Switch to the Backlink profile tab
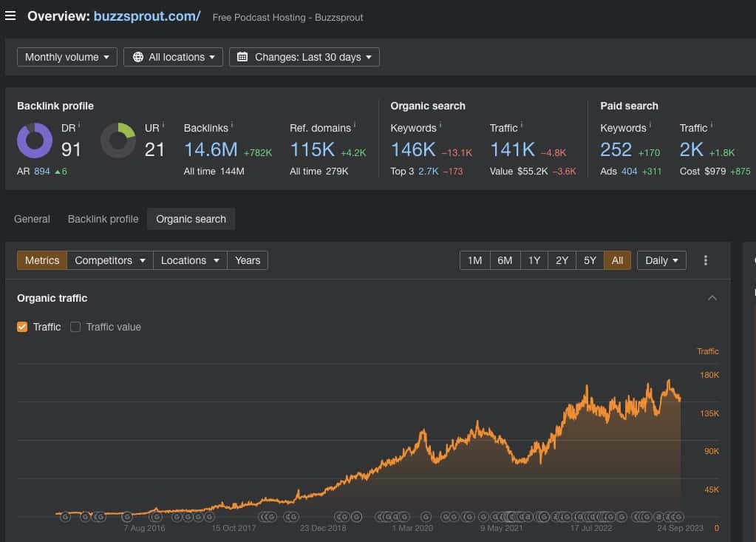The image size is (756, 542). pyautogui.click(x=103, y=219)
